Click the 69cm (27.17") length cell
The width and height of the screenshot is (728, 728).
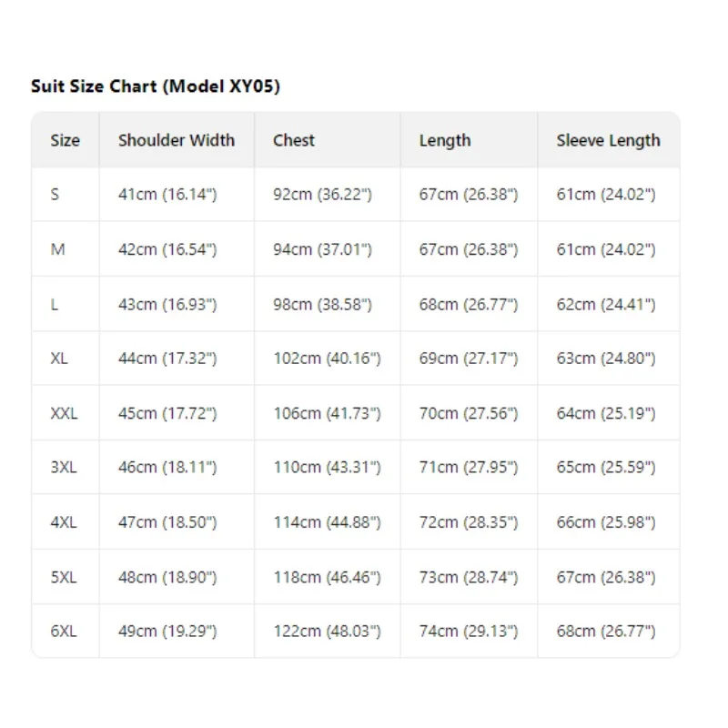(x=469, y=358)
